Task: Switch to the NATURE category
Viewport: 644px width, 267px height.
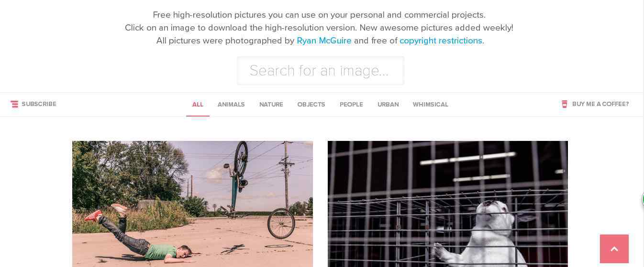Action: (271, 105)
